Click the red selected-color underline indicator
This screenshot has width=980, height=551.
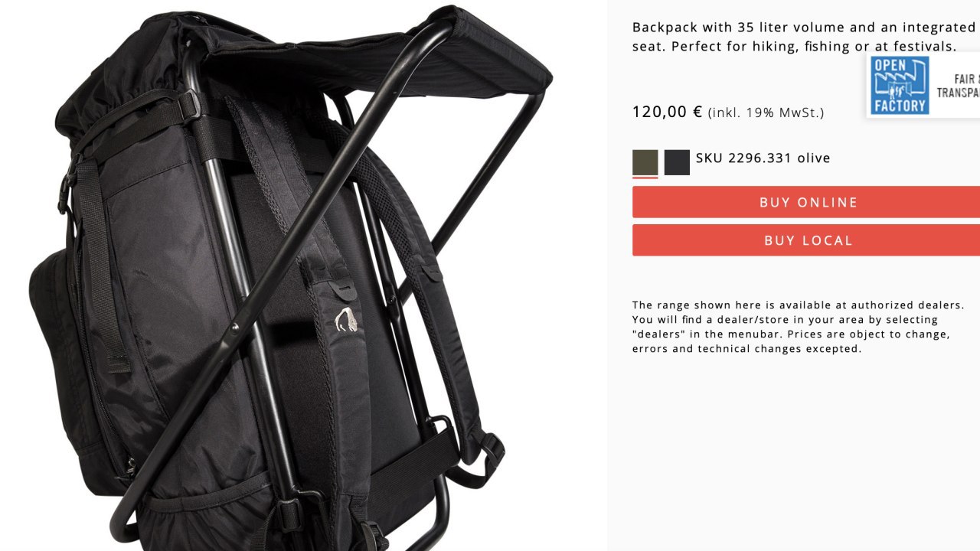point(645,178)
